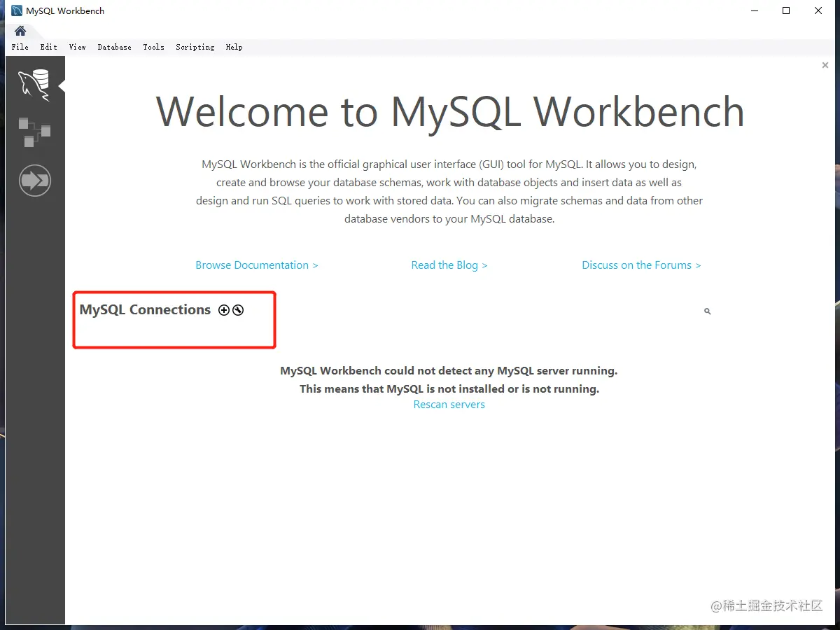
Task: Follow the Read the Blog link
Action: point(449,265)
